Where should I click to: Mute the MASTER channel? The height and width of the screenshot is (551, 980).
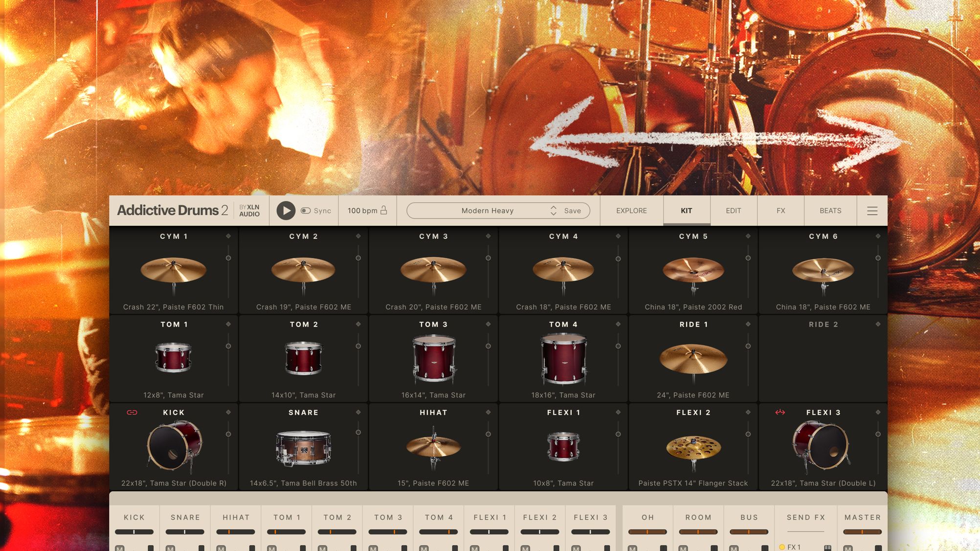click(x=847, y=548)
